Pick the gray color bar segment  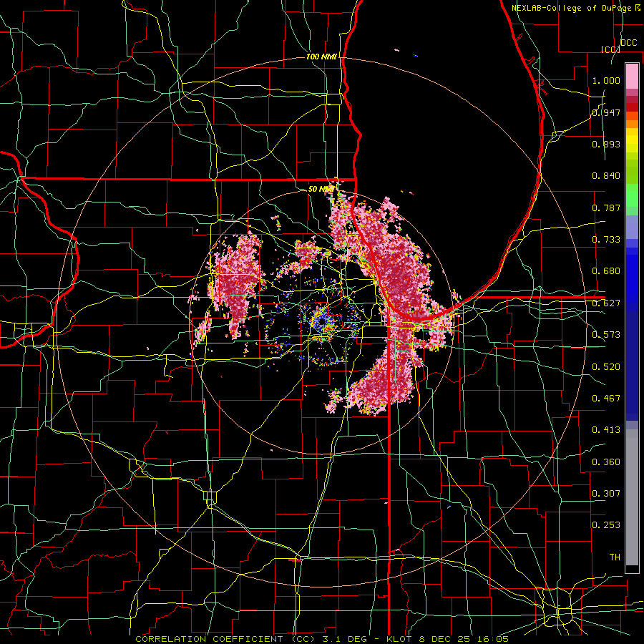click(x=632, y=497)
